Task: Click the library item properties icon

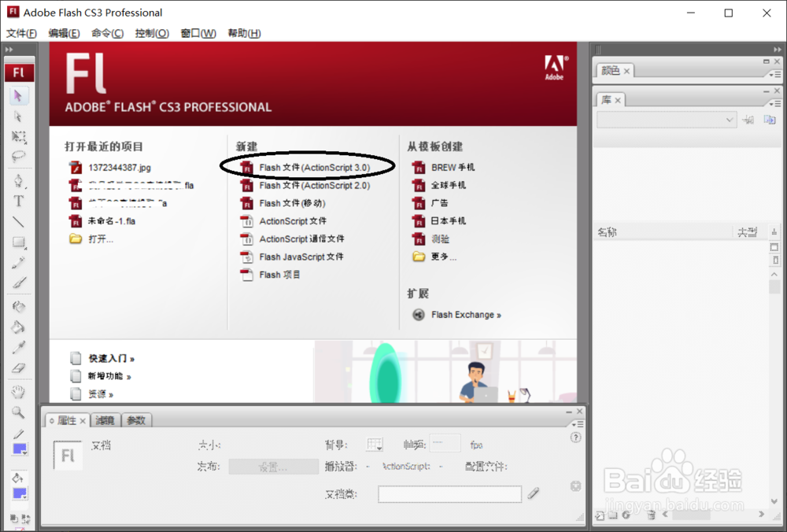Action: tap(626, 515)
